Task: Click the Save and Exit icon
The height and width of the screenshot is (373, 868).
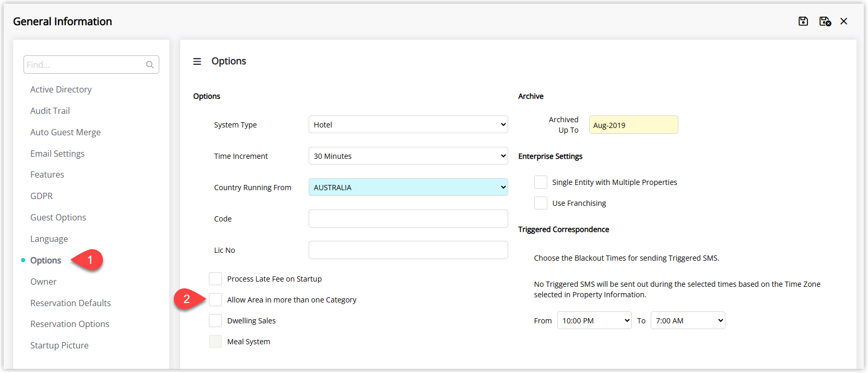Action: pyautogui.click(x=825, y=21)
